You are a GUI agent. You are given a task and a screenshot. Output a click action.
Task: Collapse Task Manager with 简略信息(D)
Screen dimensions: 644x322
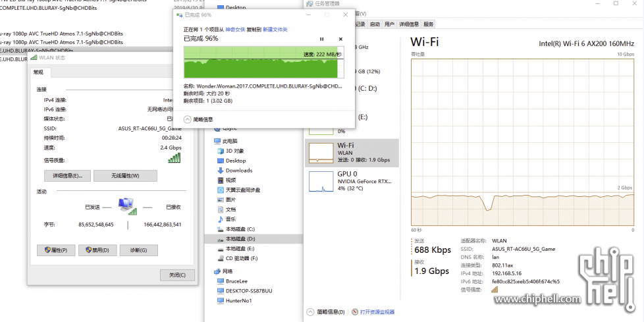[327, 312]
